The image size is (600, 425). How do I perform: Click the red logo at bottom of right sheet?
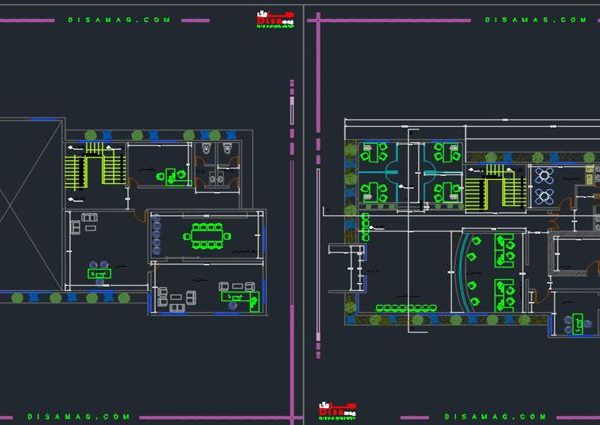pyautogui.click(x=336, y=410)
